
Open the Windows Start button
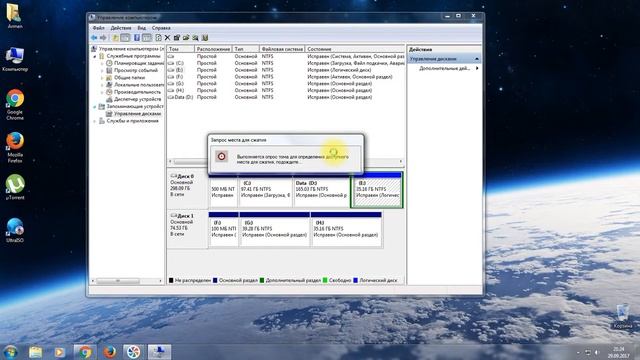pos(10,352)
